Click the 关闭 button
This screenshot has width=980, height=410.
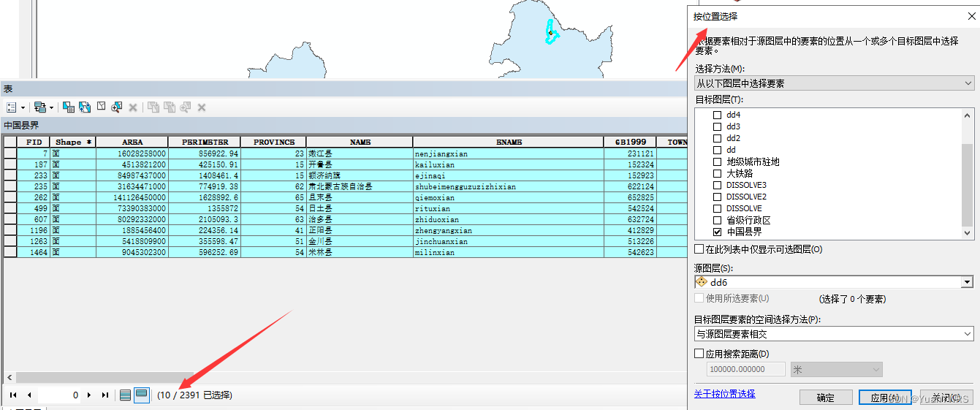click(x=946, y=398)
